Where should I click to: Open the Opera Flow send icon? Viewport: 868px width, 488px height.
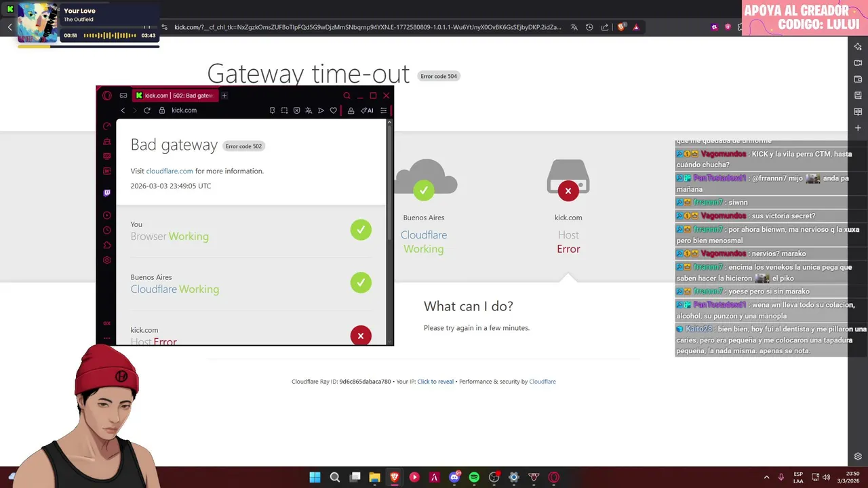pos(321,110)
